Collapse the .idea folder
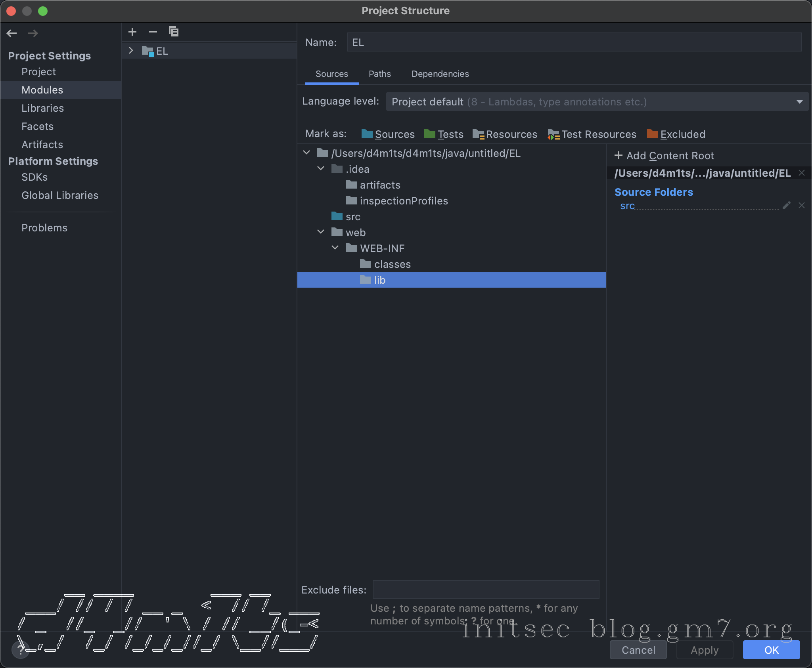The image size is (812, 668). point(321,168)
